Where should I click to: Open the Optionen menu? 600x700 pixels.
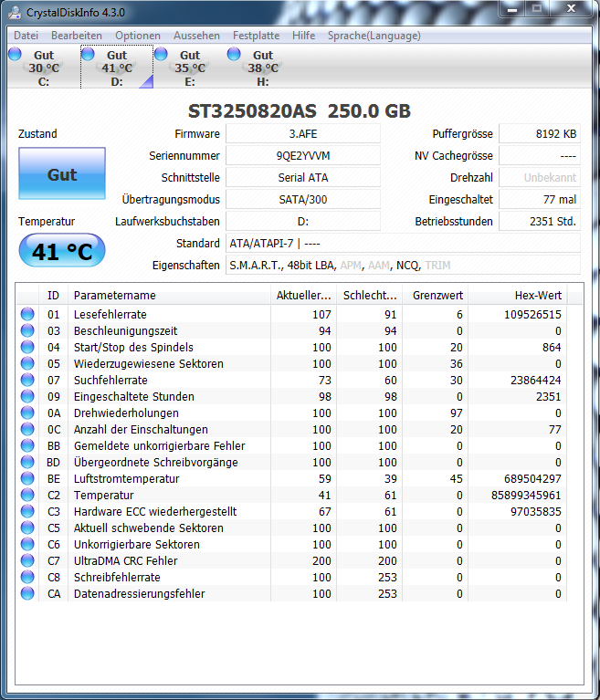point(138,36)
